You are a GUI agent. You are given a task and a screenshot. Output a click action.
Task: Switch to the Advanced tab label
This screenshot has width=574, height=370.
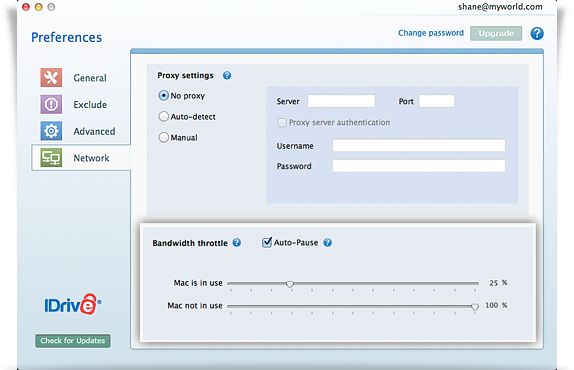94,131
